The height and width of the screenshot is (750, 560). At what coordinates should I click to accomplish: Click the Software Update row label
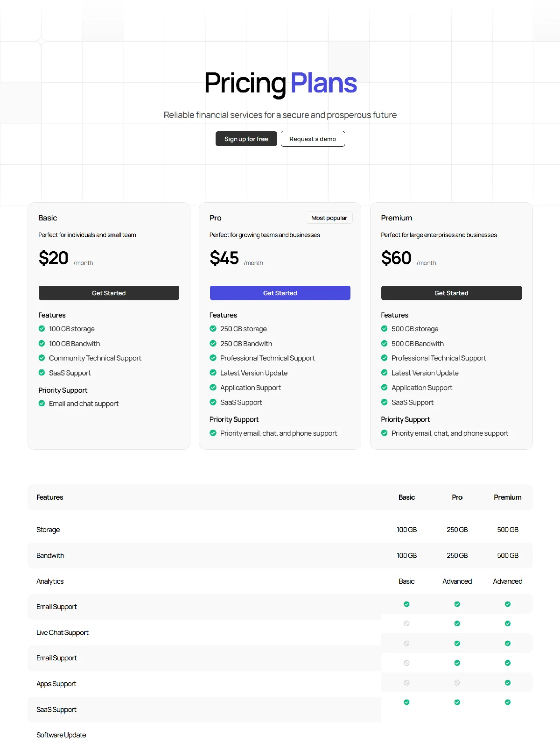coord(61,735)
